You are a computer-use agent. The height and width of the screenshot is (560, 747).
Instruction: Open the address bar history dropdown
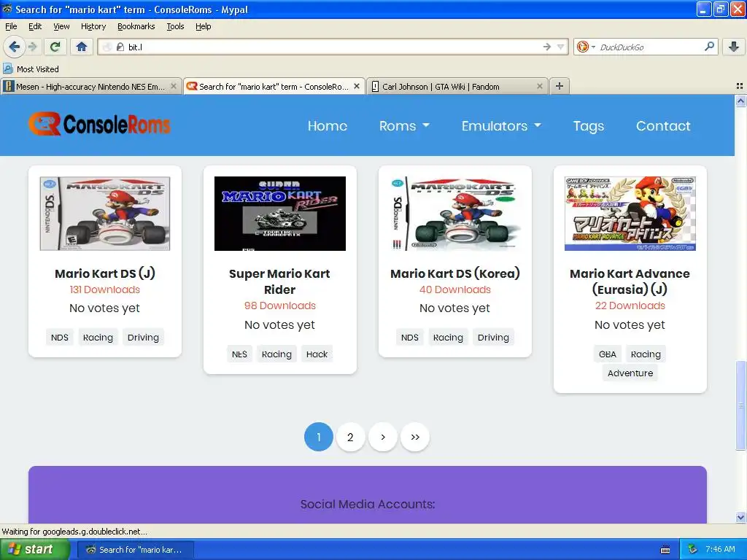click(561, 47)
